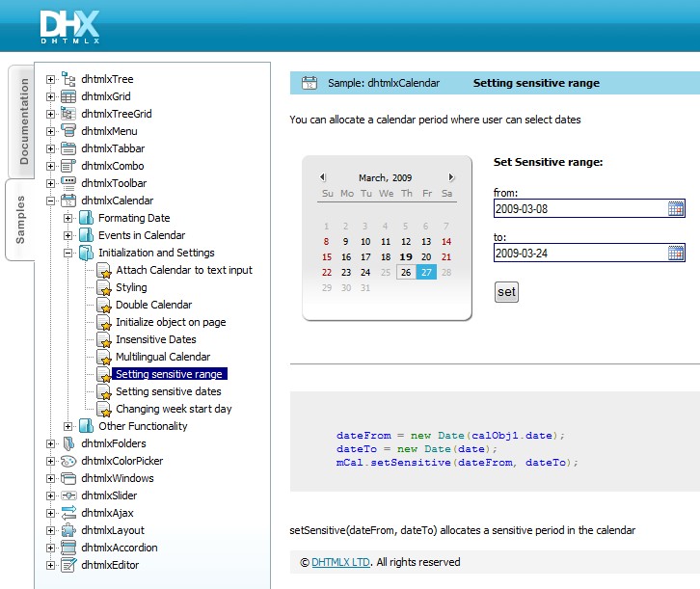Screen dimensions: 700x589
Task: Click the March, 2009 month title
Action: point(385,177)
